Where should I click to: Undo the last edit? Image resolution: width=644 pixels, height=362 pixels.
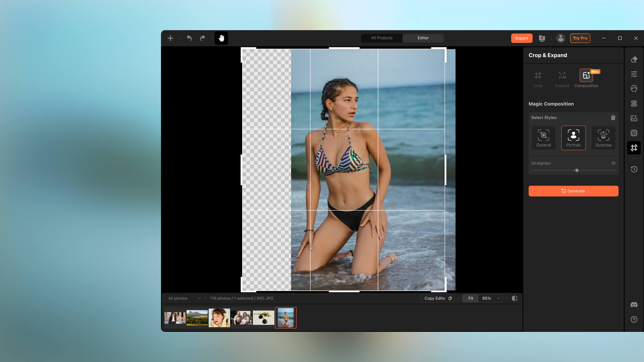click(x=189, y=38)
